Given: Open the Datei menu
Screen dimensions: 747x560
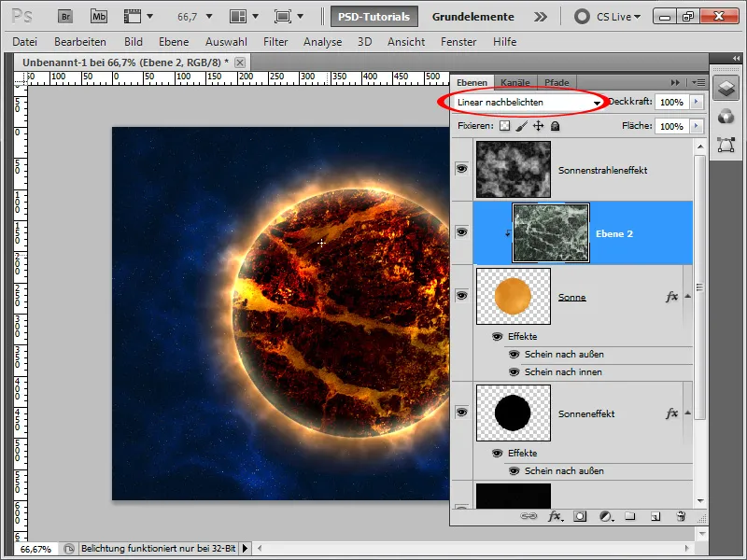Looking at the screenshot, I should click(25, 42).
